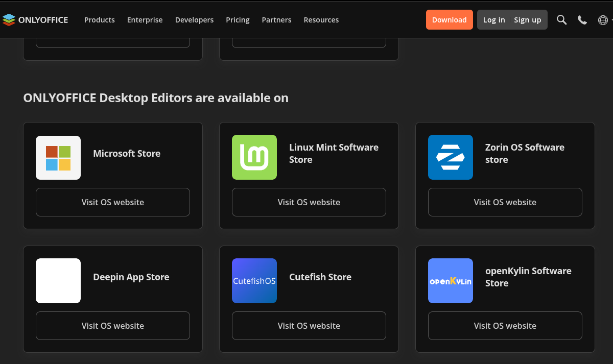
Task: Open the globe language selector
Action: pyautogui.click(x=603, y=20)
